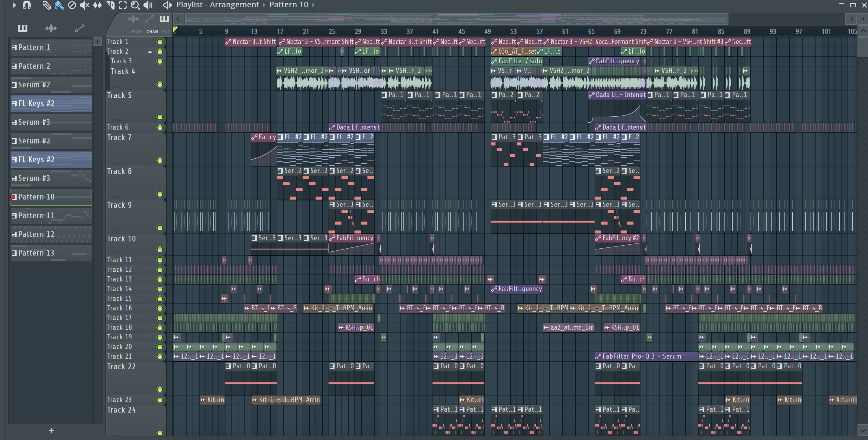Collapse the Track 2 group arrow
Screen dimensions: 868x440
[x=150, y=52]
